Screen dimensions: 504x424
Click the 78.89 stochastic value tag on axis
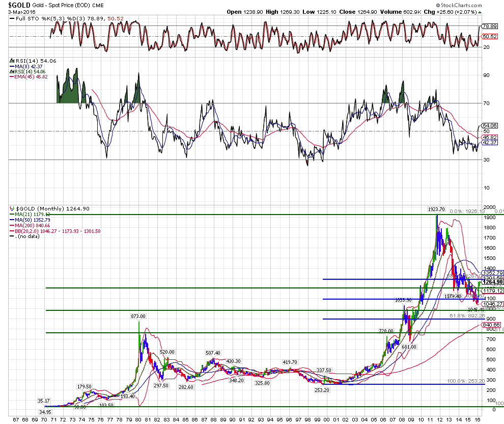point(490,26)
